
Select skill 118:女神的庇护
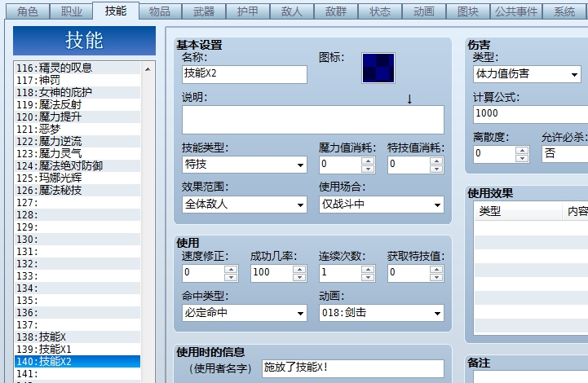[x=77, y=92]
